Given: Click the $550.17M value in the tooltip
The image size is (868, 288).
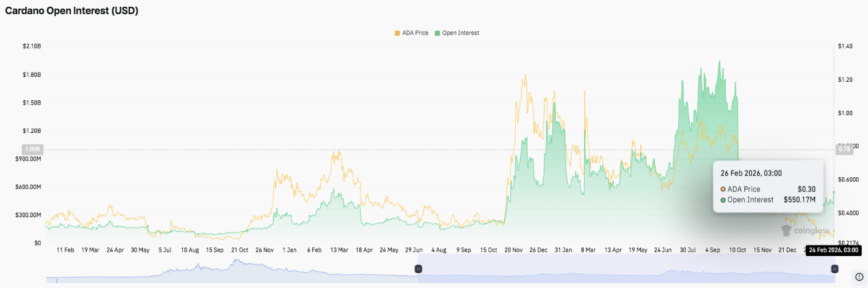Looking at the screenshot, I should 799,199.
